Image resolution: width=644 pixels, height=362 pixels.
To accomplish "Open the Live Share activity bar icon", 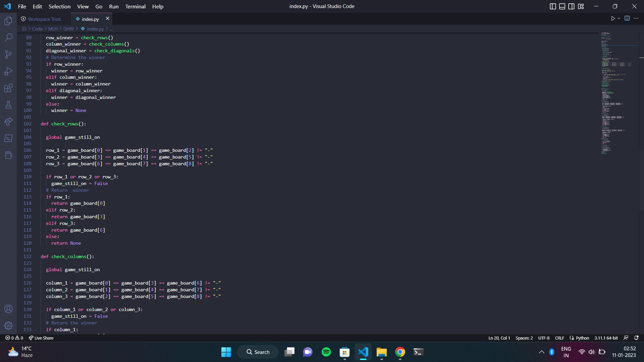I will pos(8,121).
